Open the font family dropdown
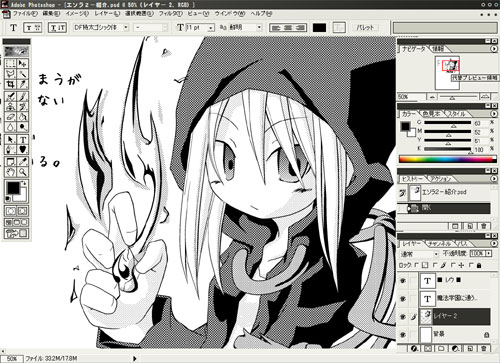500x363 pixels. point(101,28)
